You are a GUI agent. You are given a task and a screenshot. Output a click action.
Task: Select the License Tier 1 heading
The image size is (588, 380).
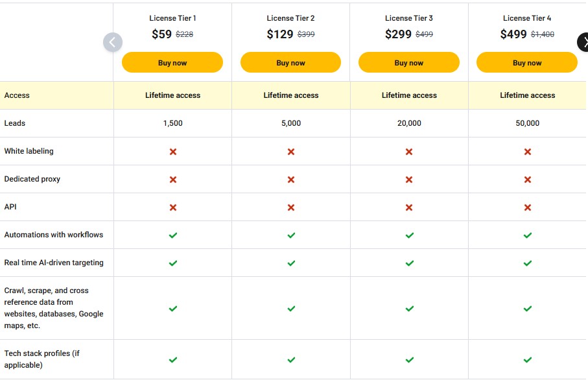click(172, 18)
